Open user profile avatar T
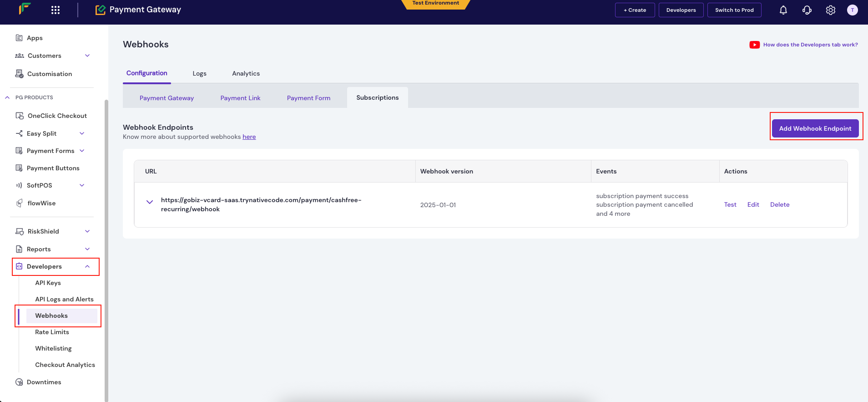Viewport: 868px width, 402px height. (853, 10)
